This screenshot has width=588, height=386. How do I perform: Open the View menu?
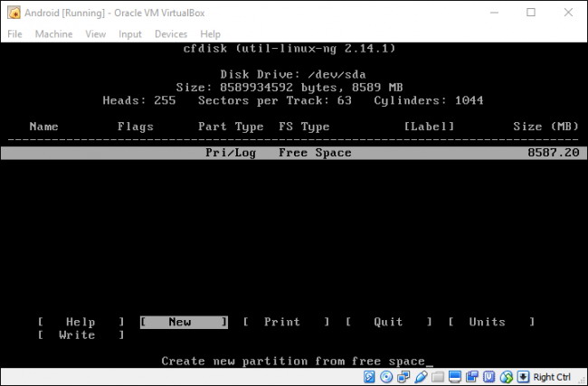click(x=95, y=33)
